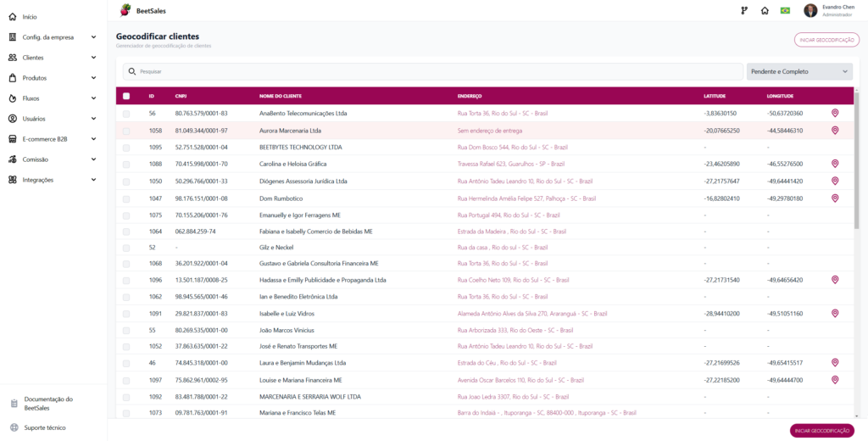The width and height of the screenshot is (868, 441).
Task: Click the BeetSales beet logo
Action: pyautogui.click(x=125, y=10)
